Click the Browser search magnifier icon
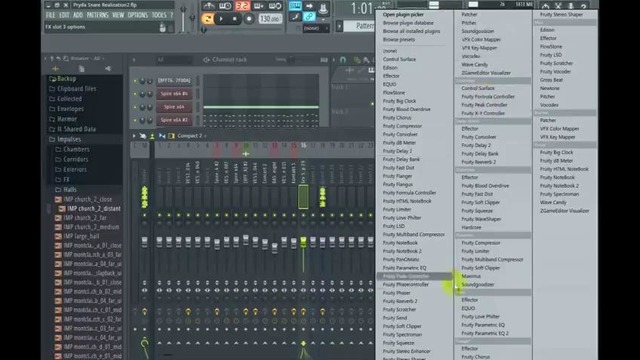 tap(66, 59)
